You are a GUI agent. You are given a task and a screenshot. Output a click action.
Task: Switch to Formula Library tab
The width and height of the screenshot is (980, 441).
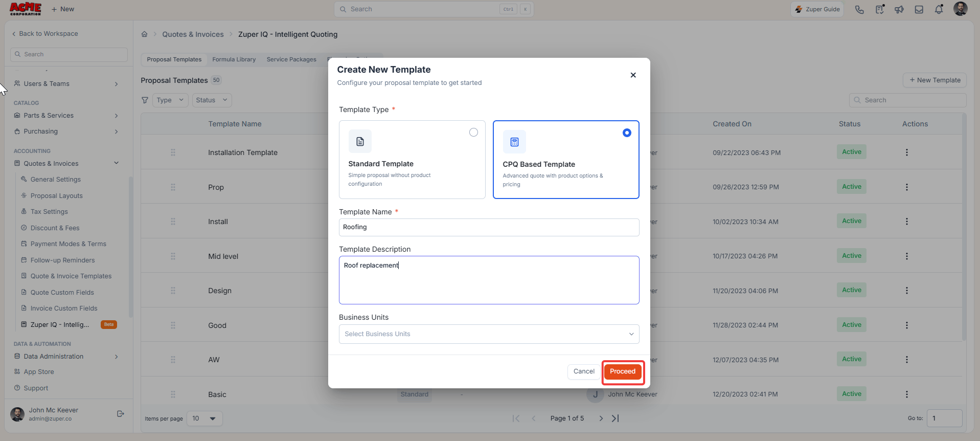click(x=234, y=60)
